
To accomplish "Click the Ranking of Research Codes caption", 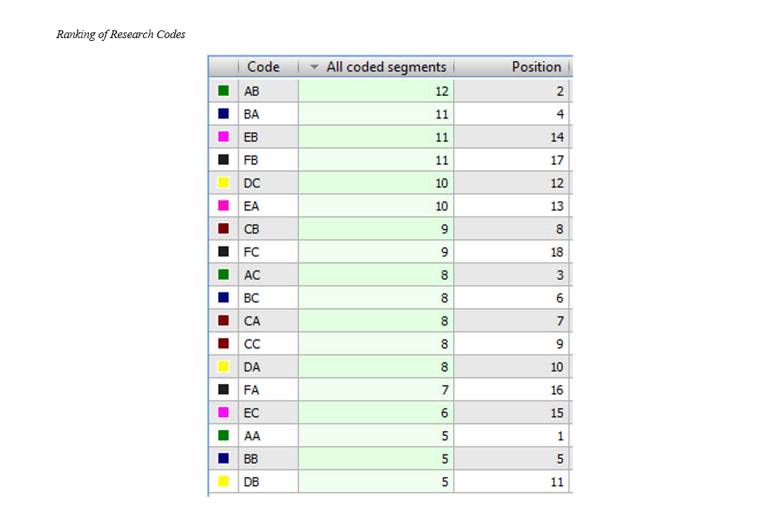I will click(121, 34).
